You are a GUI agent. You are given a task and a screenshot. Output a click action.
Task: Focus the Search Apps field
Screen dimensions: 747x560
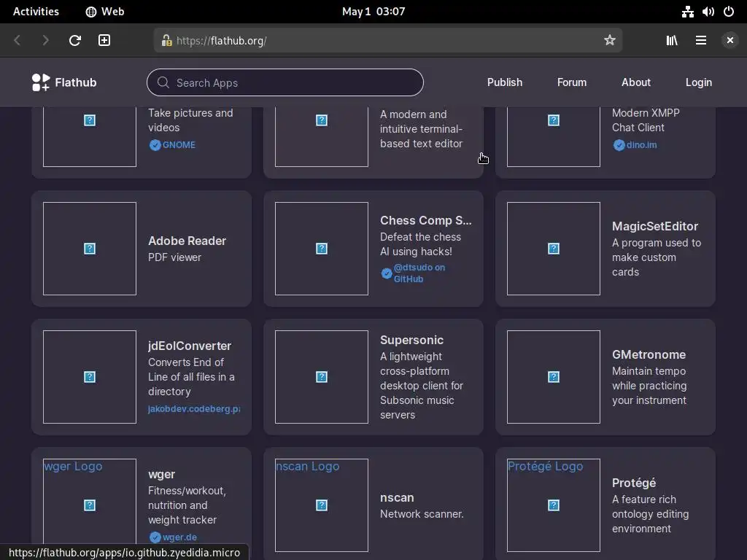(x=285, y=82)
